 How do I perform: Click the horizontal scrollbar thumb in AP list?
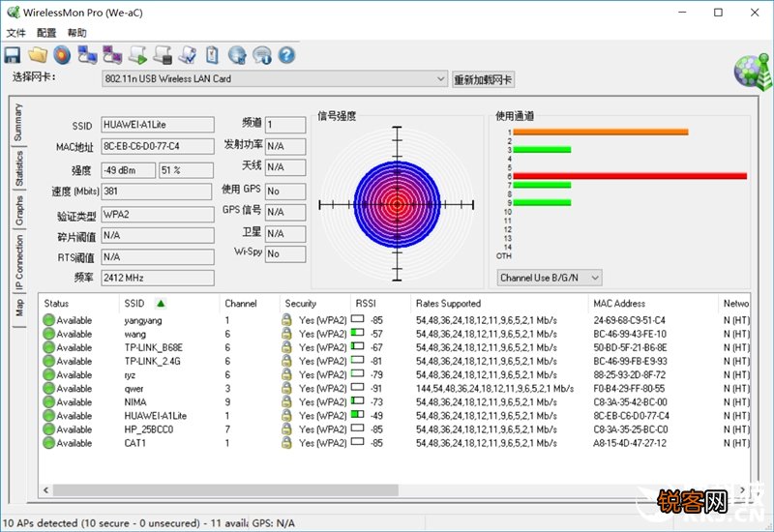pos(225,490)
